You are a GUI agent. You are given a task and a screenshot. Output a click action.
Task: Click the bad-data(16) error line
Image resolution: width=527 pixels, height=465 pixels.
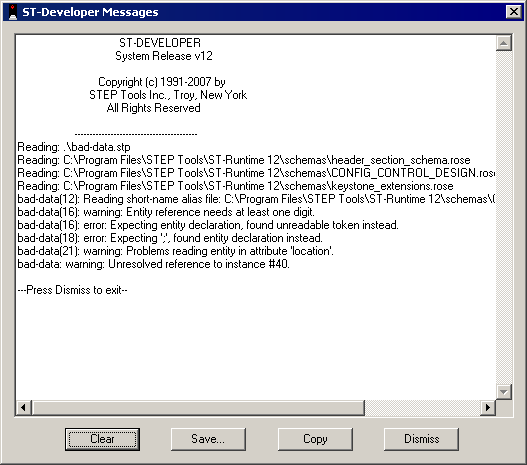point(208,225)
